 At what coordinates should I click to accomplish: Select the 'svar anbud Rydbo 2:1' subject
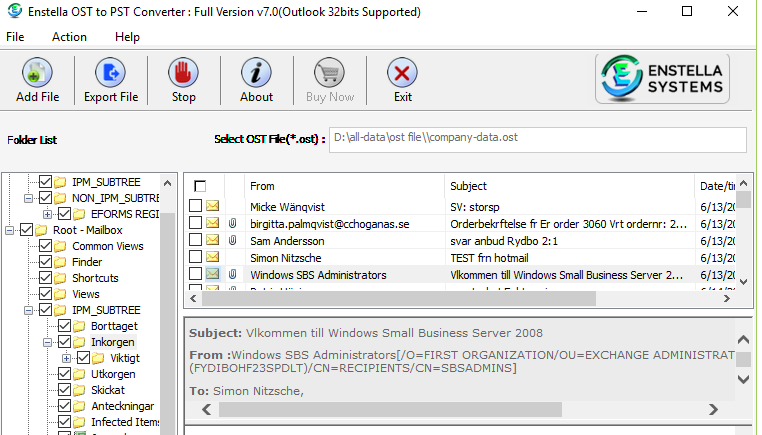click(503, 241)
